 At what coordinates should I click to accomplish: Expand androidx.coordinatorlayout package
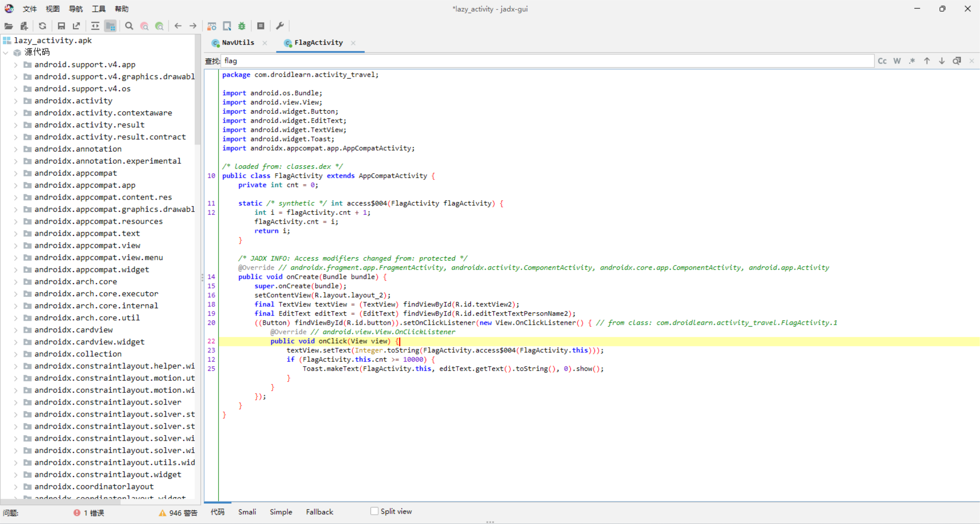tap(16, 487)
